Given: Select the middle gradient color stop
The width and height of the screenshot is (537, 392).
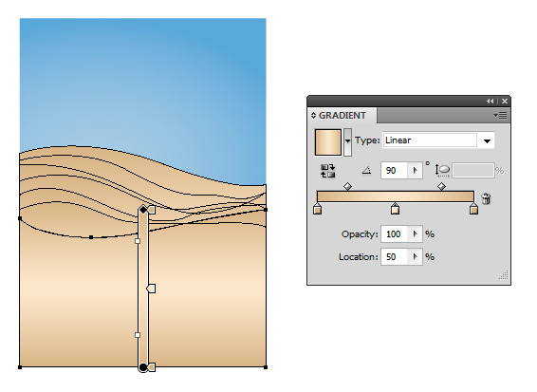Looking at the screenshot, I should click(395, 208).
